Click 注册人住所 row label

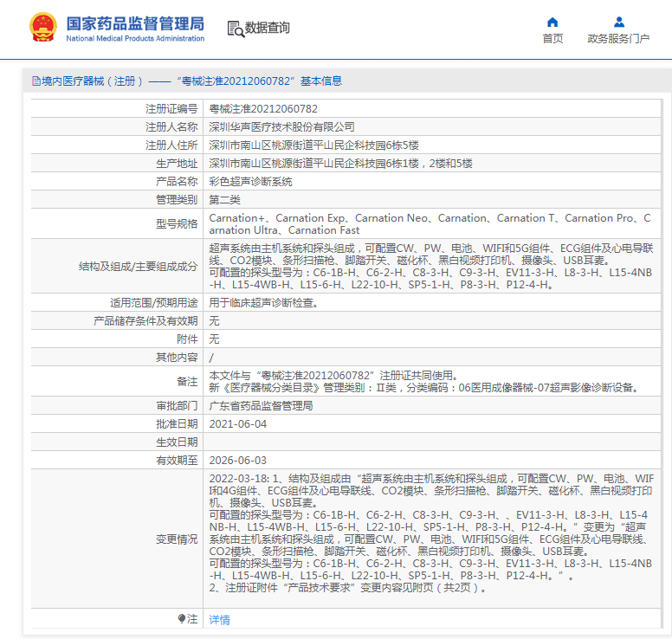coord(171,145)
